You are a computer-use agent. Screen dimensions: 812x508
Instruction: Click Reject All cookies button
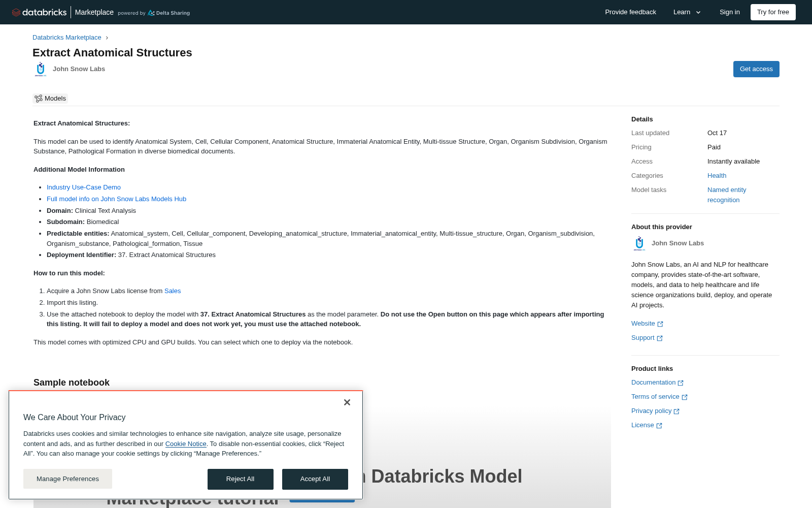point(241,479)
